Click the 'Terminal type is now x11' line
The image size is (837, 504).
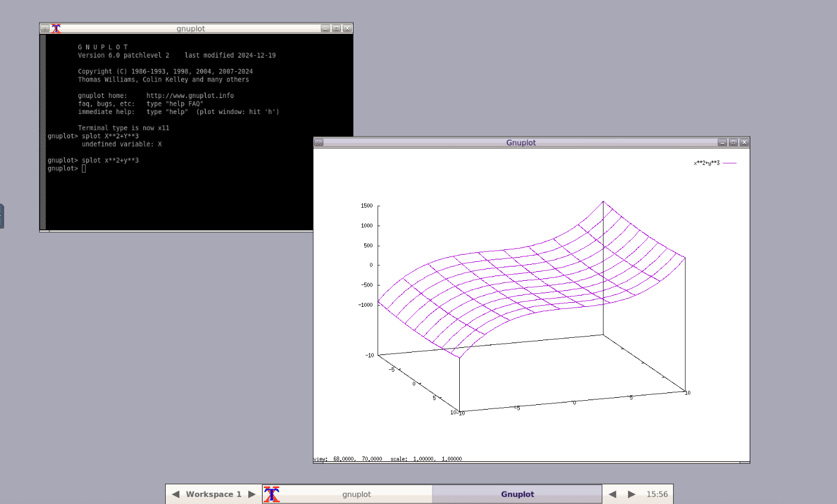(x=124, y=128)
